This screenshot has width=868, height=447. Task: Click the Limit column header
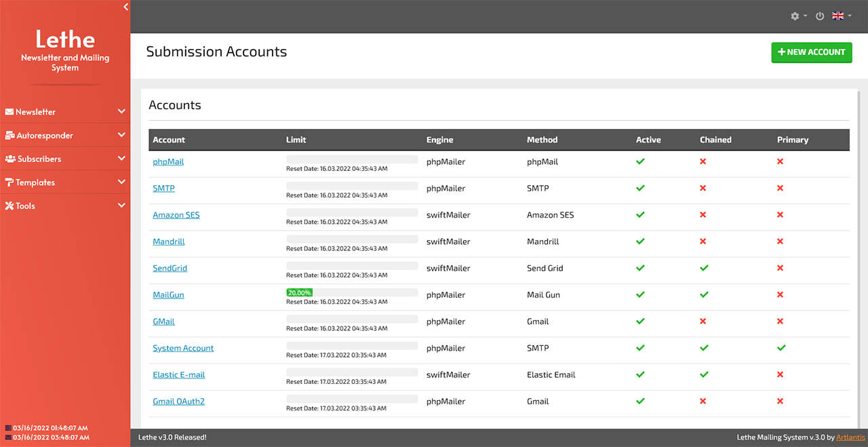[296, 140]
